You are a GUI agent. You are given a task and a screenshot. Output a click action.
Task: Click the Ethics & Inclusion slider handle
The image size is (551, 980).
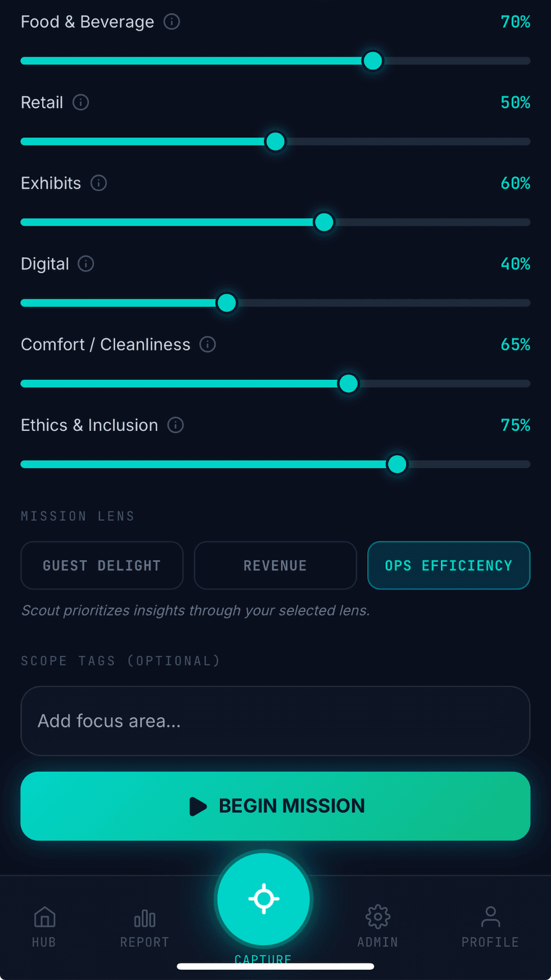(x=398, y=464)
